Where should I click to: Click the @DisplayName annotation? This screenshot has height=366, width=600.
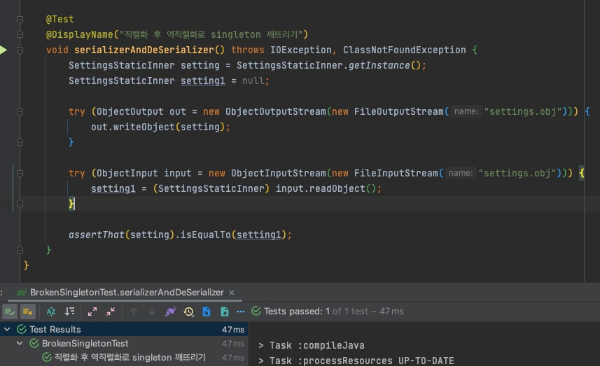click(80, 34)
